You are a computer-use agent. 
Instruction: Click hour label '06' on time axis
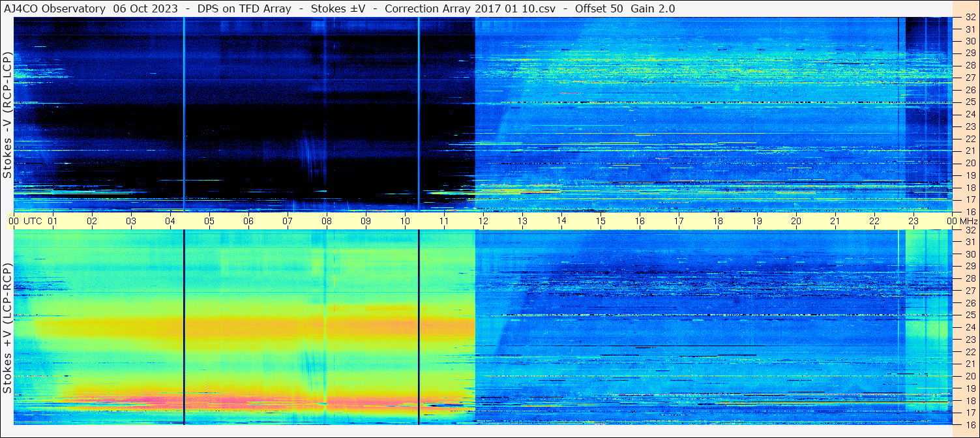click(248, 221)
